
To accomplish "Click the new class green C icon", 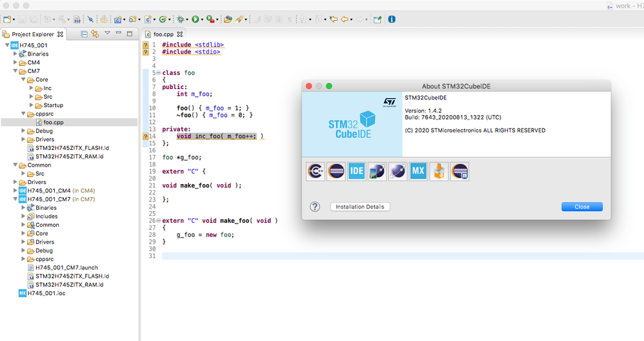I will point(163,19).
